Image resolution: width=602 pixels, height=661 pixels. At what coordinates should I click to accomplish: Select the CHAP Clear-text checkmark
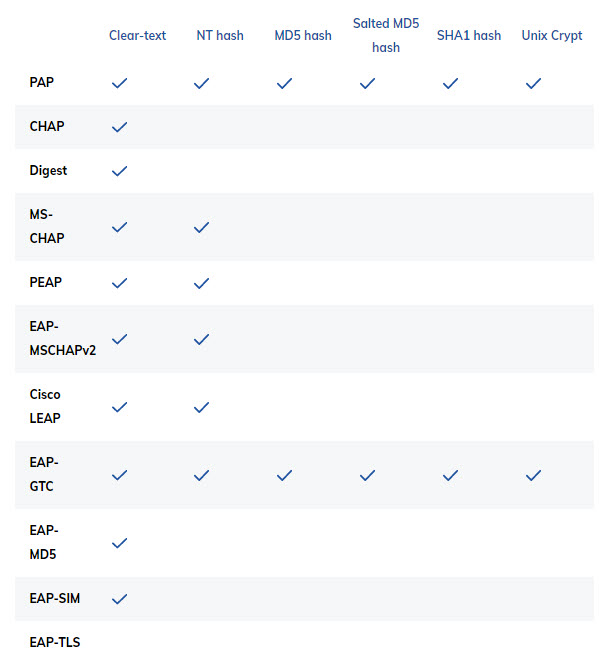click(x=119, y=127)
